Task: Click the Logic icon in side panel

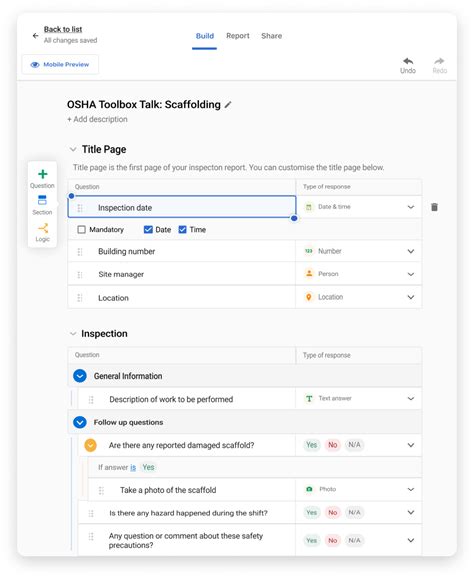Action: (43, 228)
